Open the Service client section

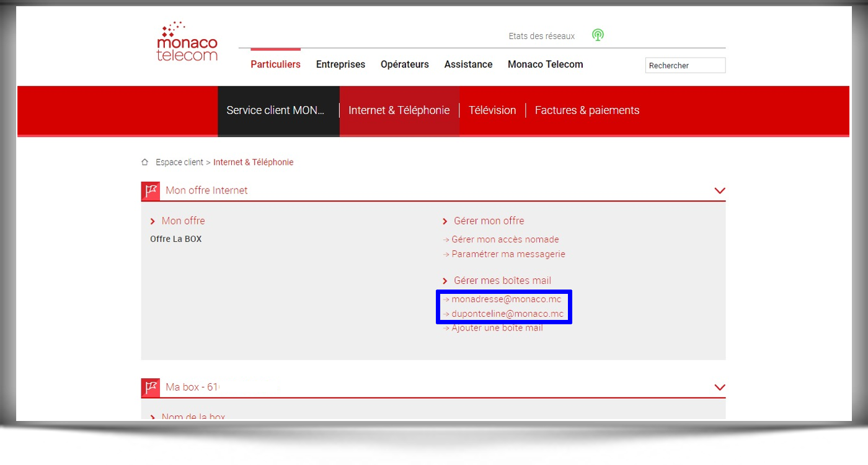[x=275, y=110]
